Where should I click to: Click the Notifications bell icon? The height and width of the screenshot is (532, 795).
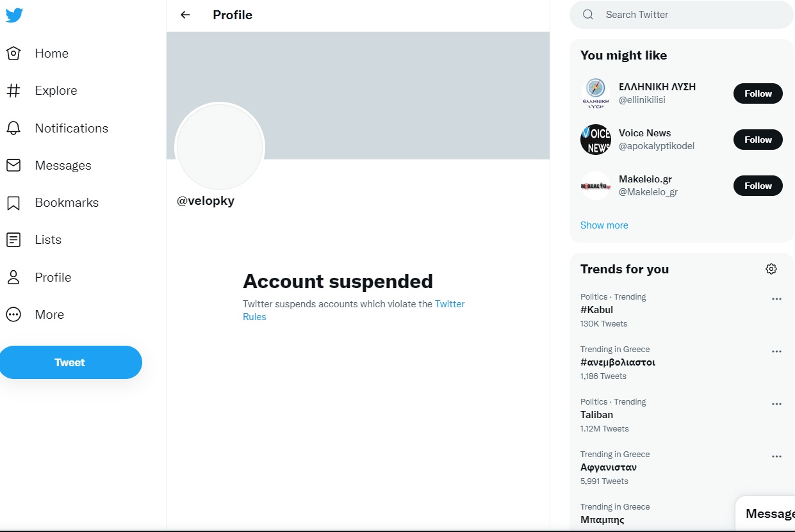13,128
